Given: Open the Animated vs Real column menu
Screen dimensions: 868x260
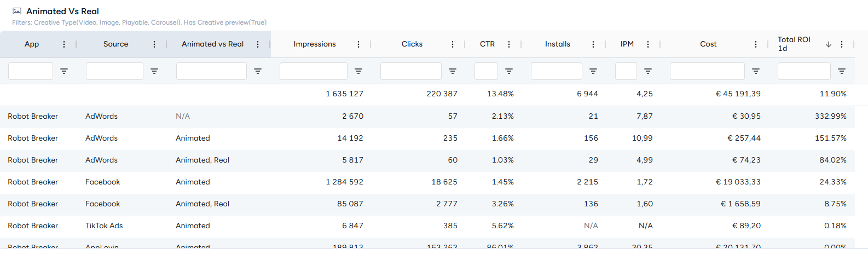Looking at the screenshot, I should coord(258,44).
